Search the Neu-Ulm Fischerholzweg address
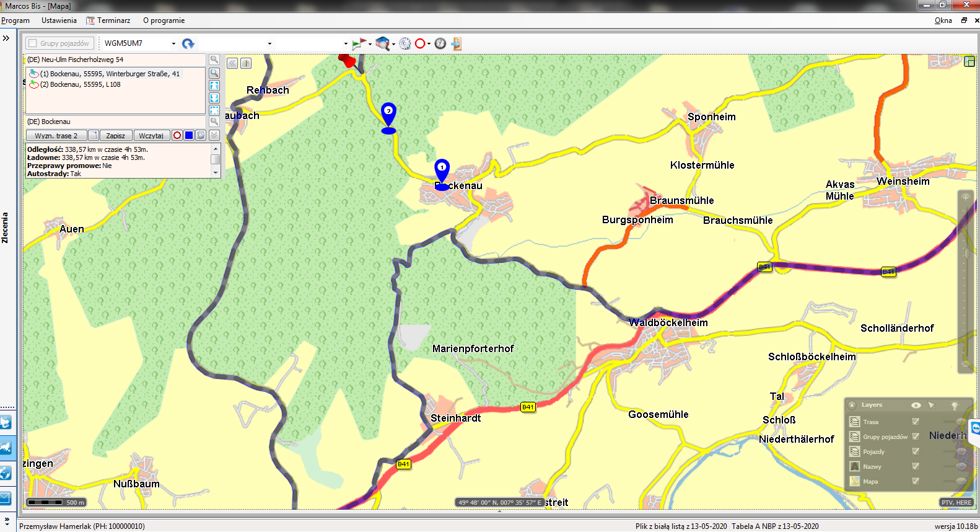The width and height of the screenshot is (980, 532). 214,60
